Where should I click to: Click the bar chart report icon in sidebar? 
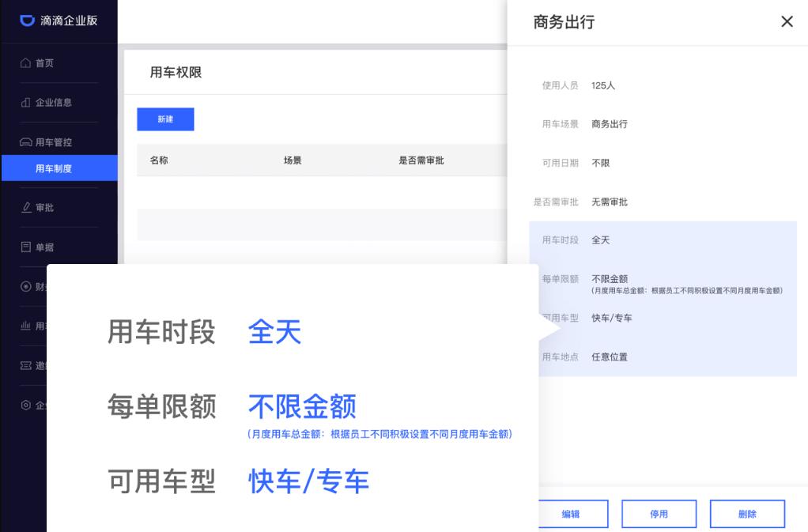27,326
